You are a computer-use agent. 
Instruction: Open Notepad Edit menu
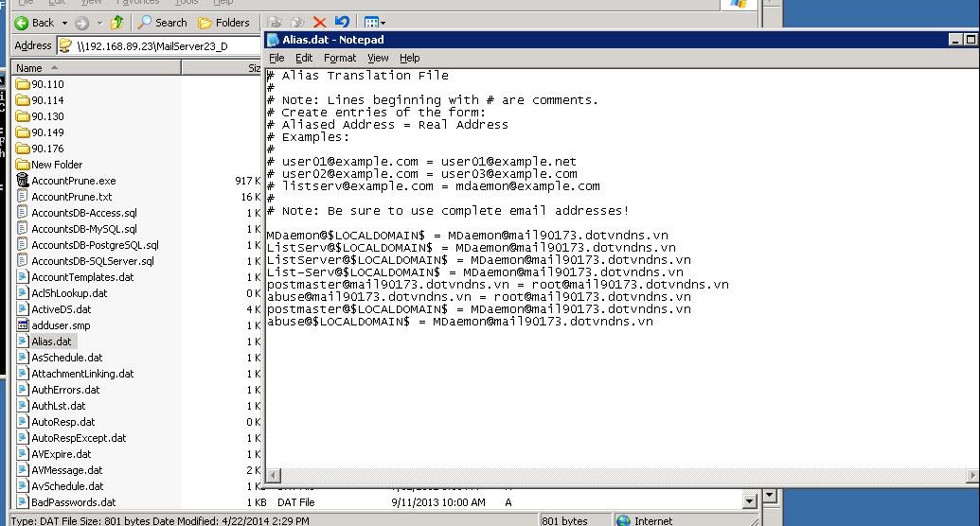point(304,58)
